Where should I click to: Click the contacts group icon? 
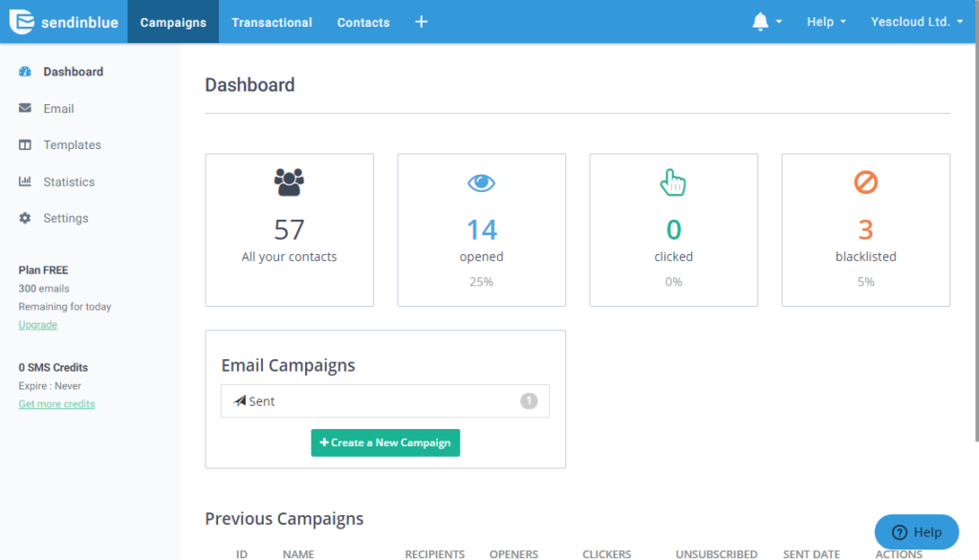coord(289,182)
